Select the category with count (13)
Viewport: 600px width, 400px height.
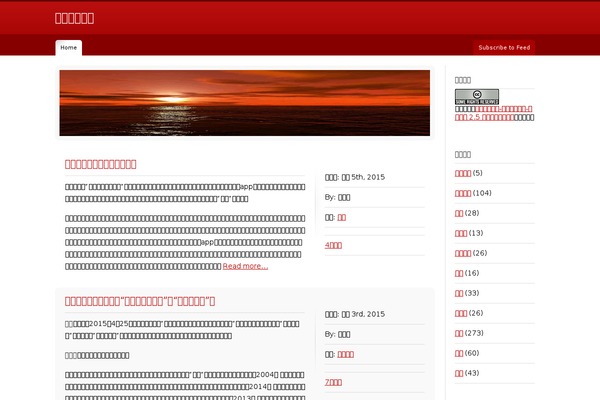[x=461, y=233]
